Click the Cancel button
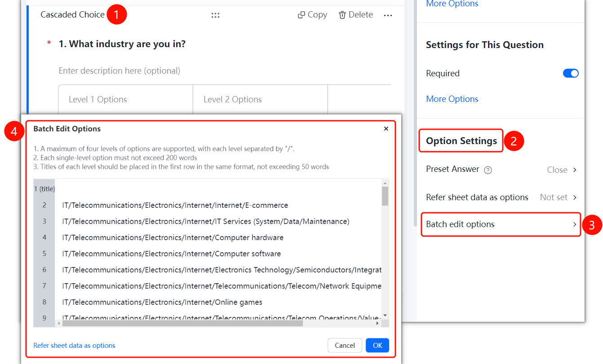The height and width of the screenshot is (364, 603). click(x=345, y=345)
